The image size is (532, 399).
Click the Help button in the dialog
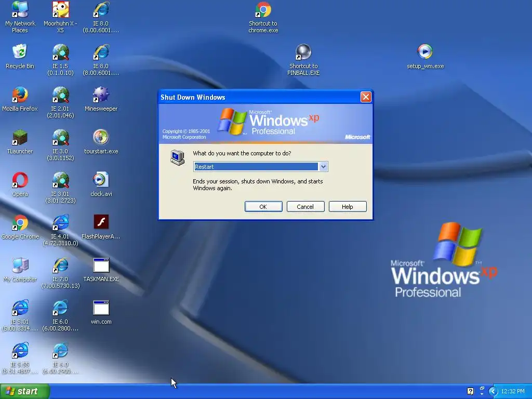348,207
